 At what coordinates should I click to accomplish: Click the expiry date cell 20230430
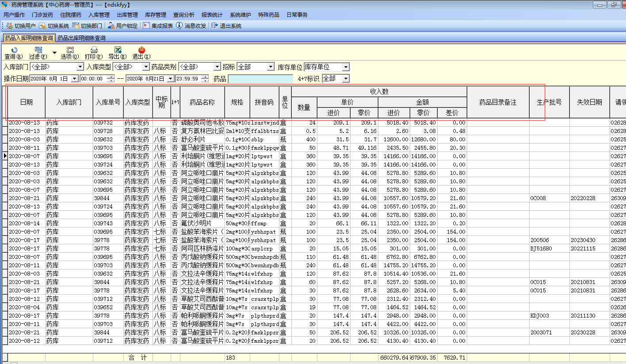click(590, 240)
